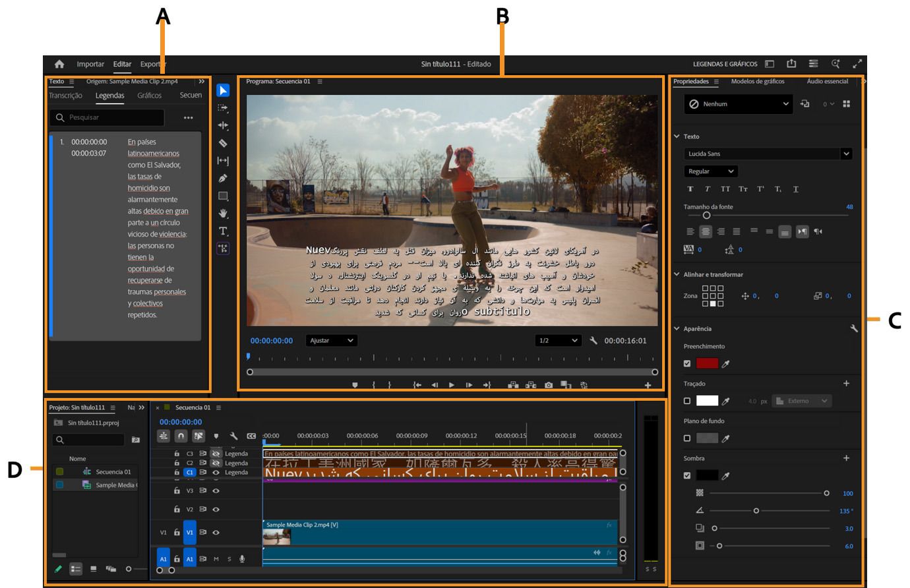Image resolution: width=910 pixels, height=588 pixels.
Task: Enable snapping with the magnet icon
Action: tap(181, 436)
